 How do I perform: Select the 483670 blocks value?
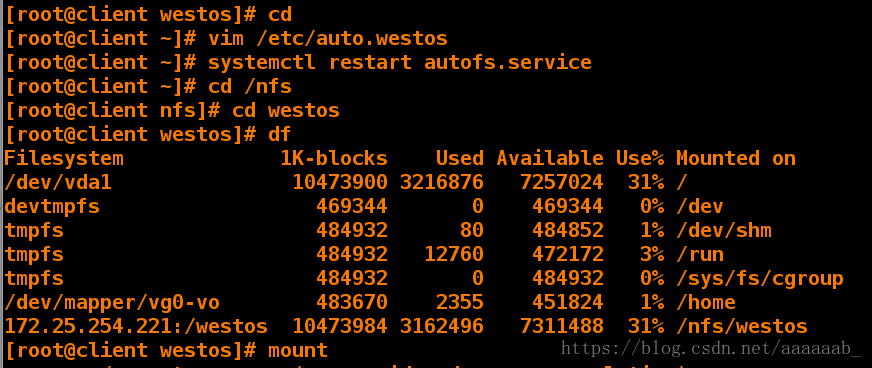pyautogui.click(x=351, y=302)
